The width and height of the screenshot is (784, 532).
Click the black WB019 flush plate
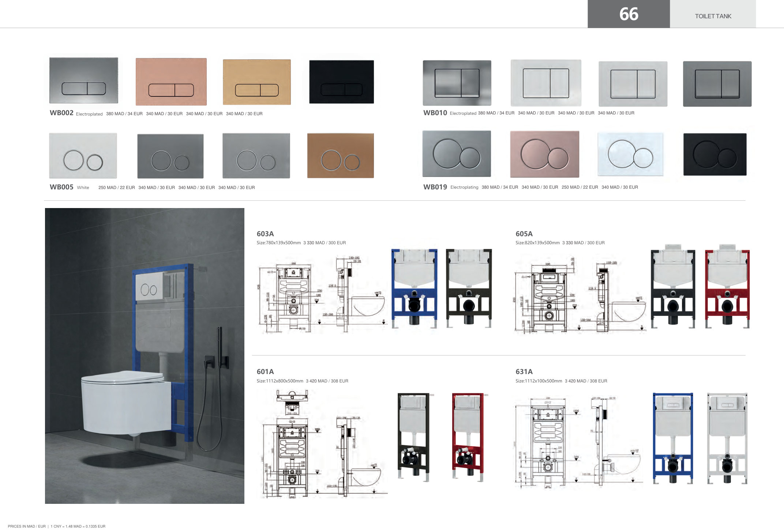point(715,154)
